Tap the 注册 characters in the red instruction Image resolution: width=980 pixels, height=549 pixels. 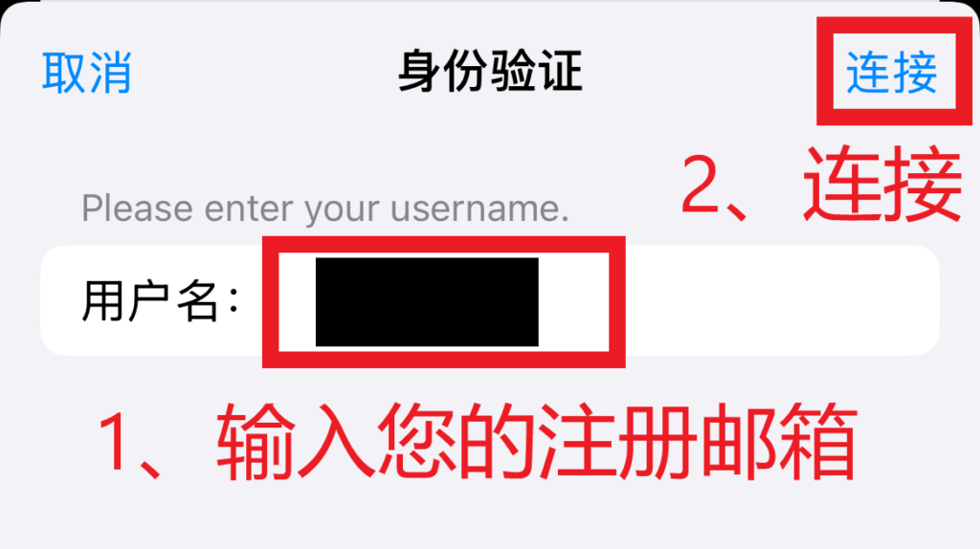coord(619,442)
